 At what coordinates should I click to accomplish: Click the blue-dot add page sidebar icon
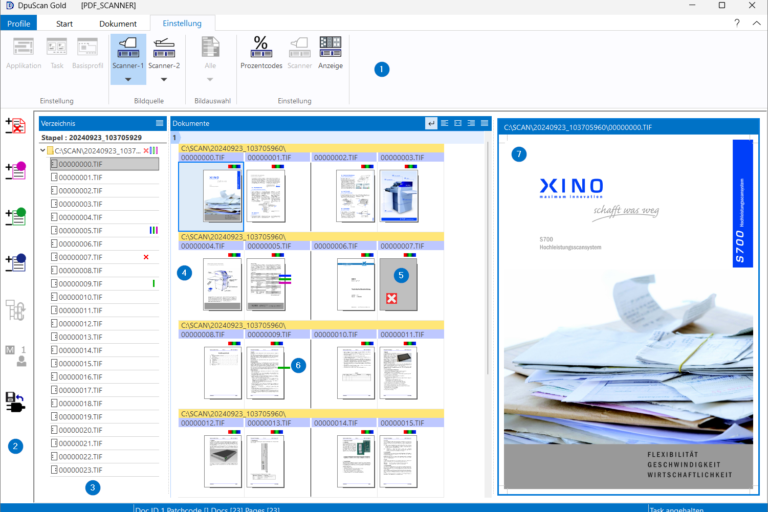pos(16,263)
